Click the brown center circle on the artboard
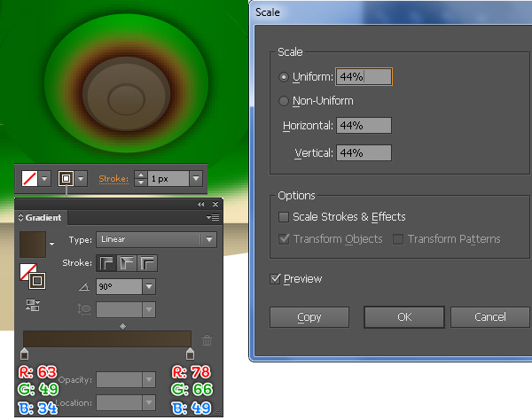 pyautogui.click(x=127, y=99)
